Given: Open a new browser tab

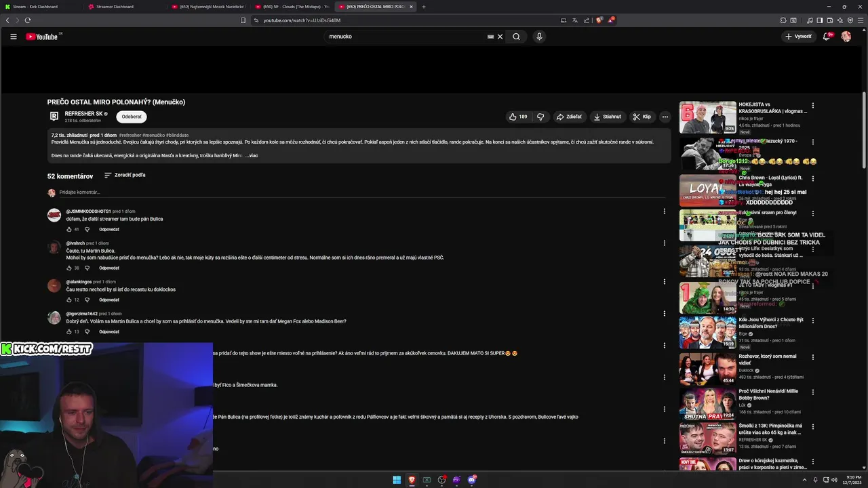Looking at the screenshot, I should 424,7.
